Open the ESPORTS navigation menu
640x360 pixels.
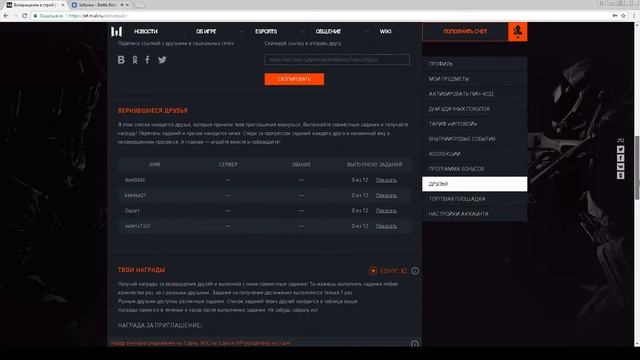tap(266, 31)
